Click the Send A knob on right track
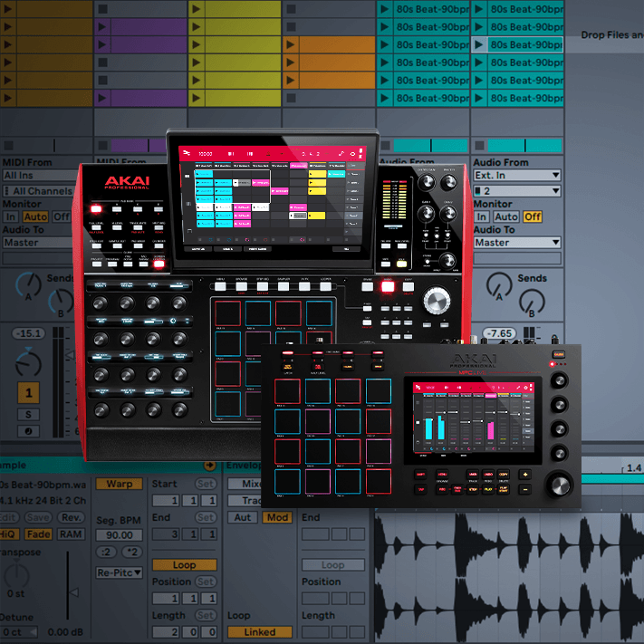The width and height of the screenshot is (644, 644). 495,287
